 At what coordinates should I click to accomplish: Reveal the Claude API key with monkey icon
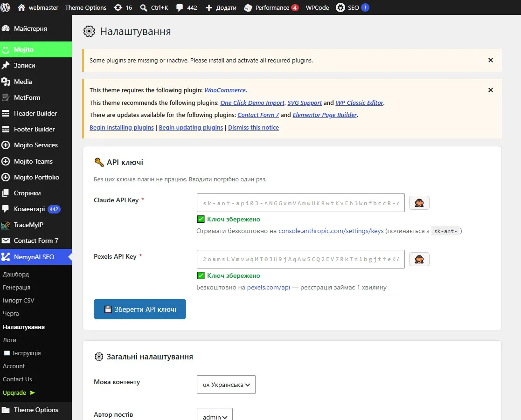pyautogui.click(x=419, y=203)
